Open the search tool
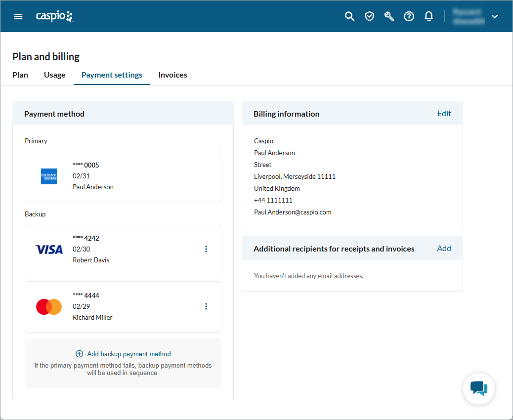 (349, 16)
